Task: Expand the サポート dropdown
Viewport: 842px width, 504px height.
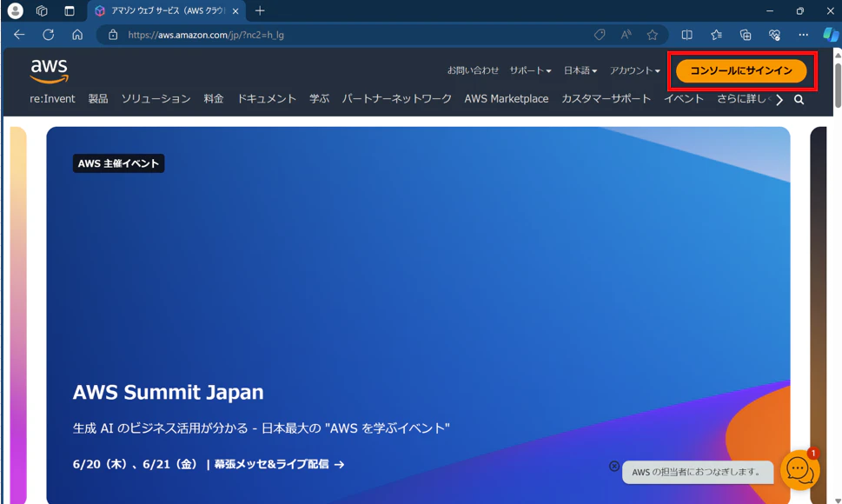Action: [x=530, y=70]
